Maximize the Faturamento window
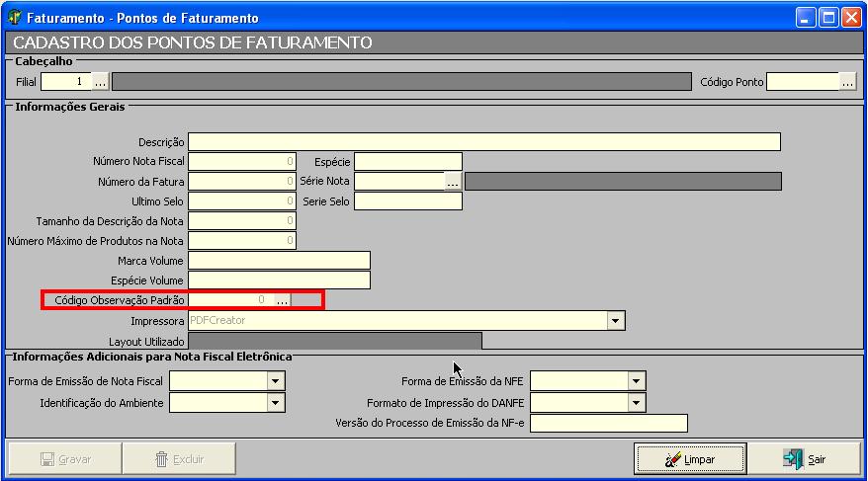 [x=828, y=18]
